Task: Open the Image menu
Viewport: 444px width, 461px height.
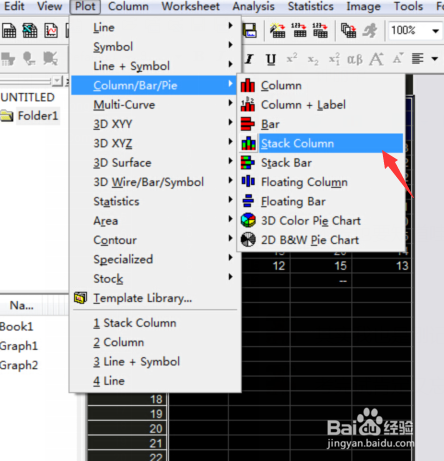Action: [x=363, y=6]
